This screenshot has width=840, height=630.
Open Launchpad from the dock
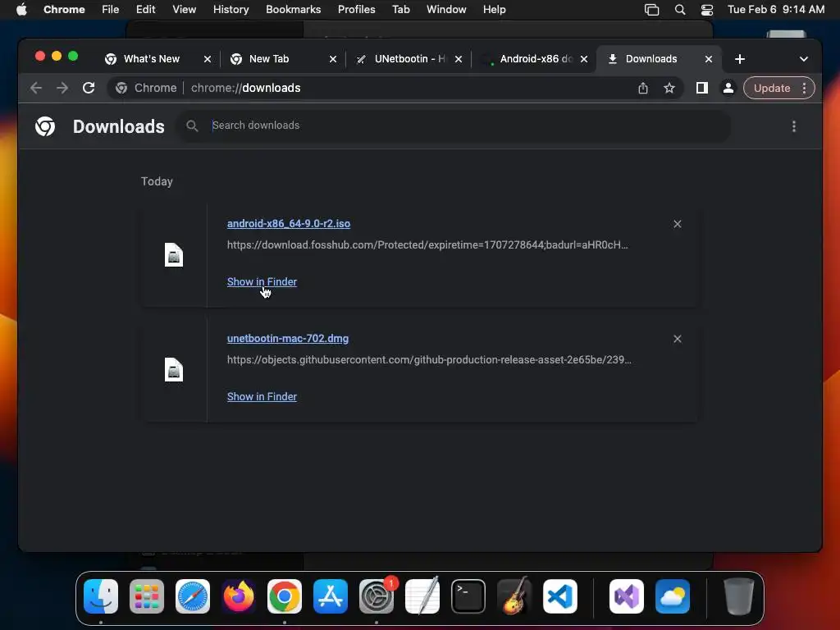pos(147,596)
